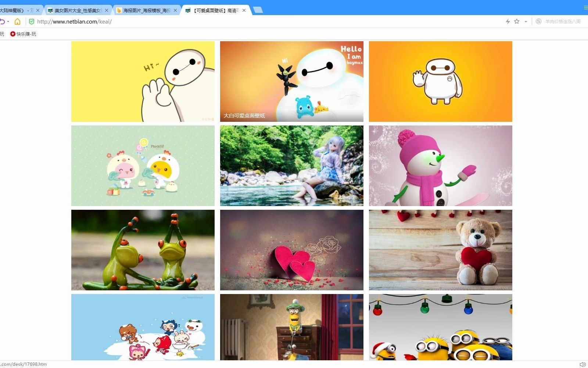Open the 快乐赚-玩 bookmark
Screen dimensions: 588x368
[23, 34]
